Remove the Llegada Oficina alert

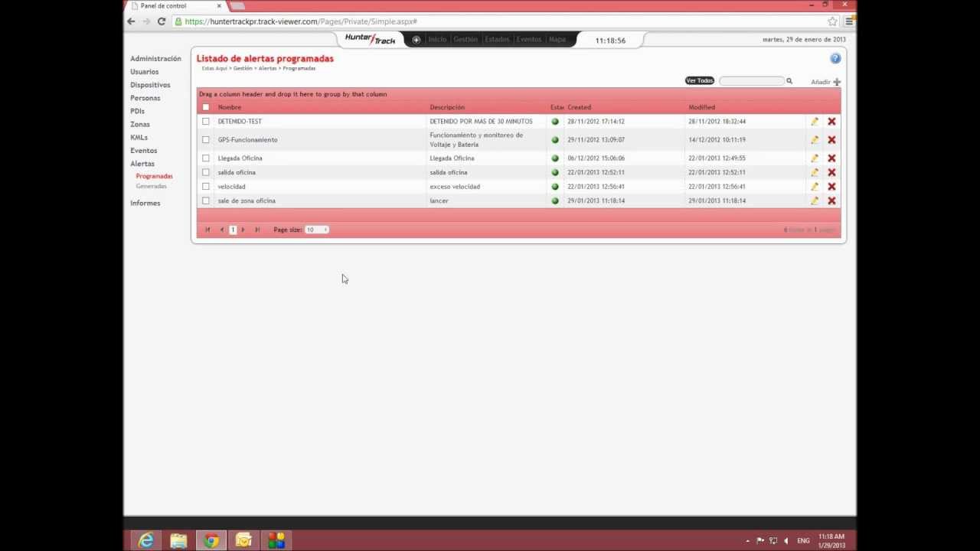[x=831, y=158]
